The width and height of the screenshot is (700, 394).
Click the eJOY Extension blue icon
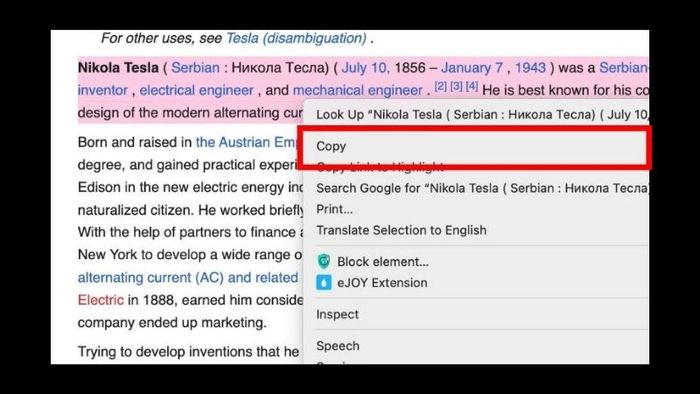[324, 282]
